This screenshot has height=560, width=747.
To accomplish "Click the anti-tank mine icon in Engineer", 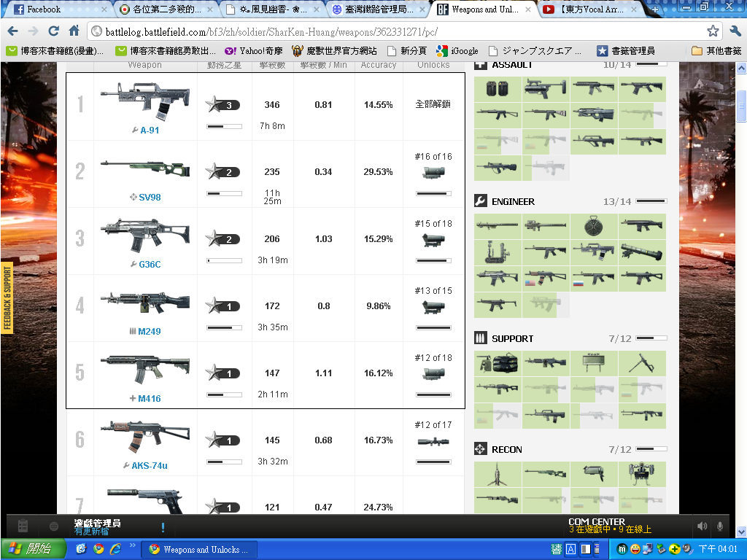I will tap(594, 226).
